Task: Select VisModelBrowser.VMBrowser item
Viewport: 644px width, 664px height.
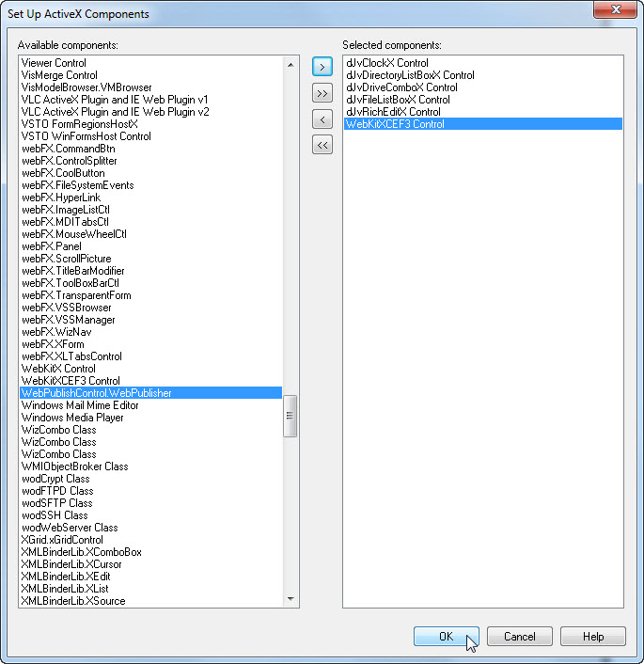Action: coord(150,87)
